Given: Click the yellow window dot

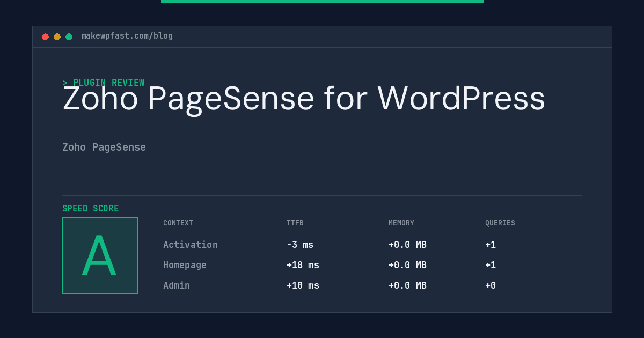Looking at the screenshot, I should (x=57, y=36).
